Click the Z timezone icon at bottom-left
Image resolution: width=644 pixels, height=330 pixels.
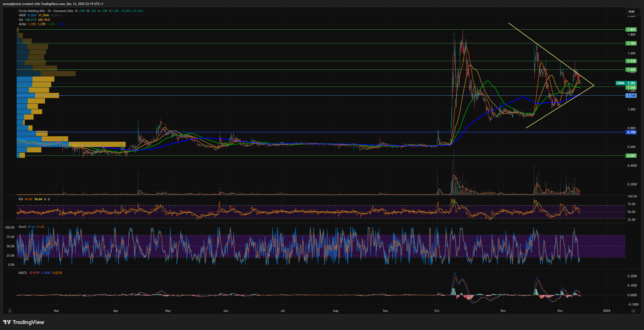(x=10, y=311)
